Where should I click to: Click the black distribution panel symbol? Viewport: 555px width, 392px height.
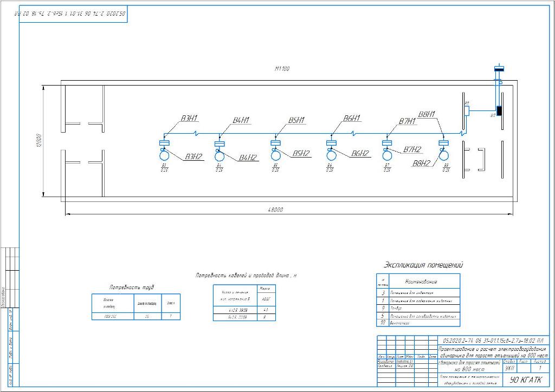[x=499, y=111]
